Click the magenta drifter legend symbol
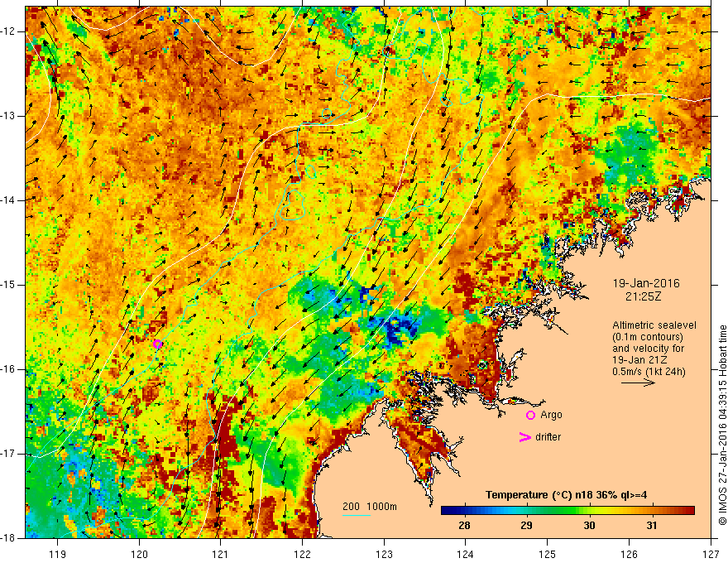 tap(524, 437)
